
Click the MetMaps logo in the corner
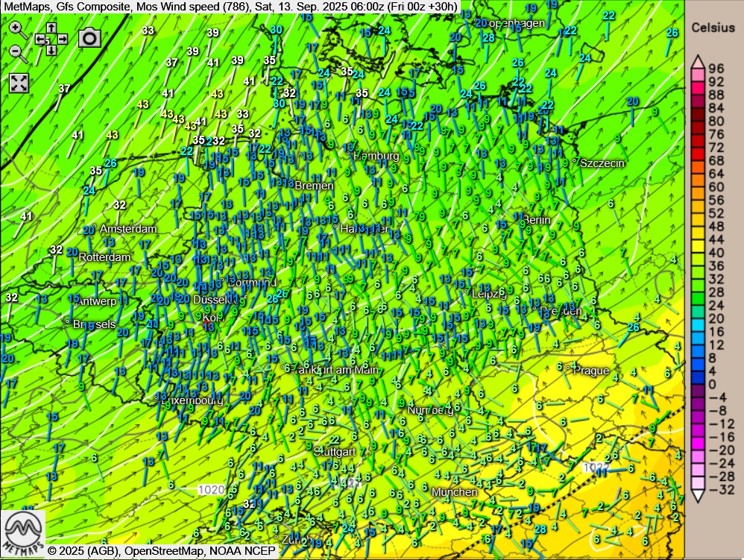(x=22, y=531)
